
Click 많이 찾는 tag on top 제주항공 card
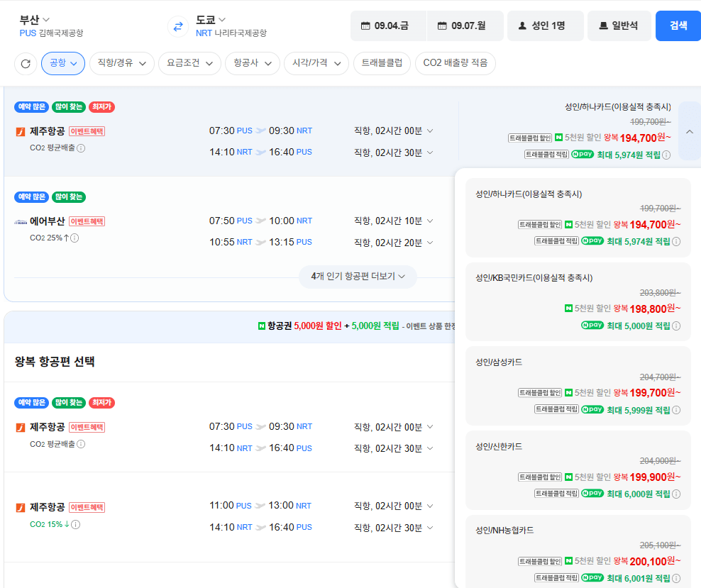click(69, 107)
